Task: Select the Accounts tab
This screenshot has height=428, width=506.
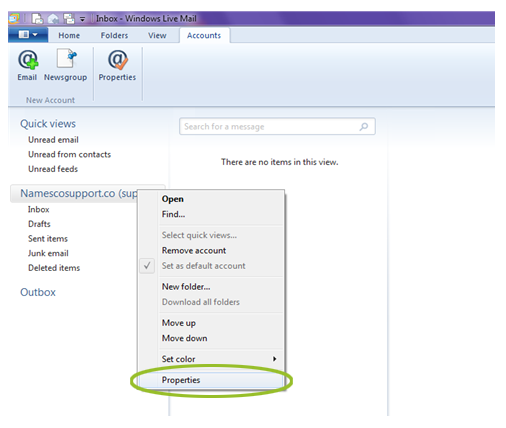Action: (204, 35)
